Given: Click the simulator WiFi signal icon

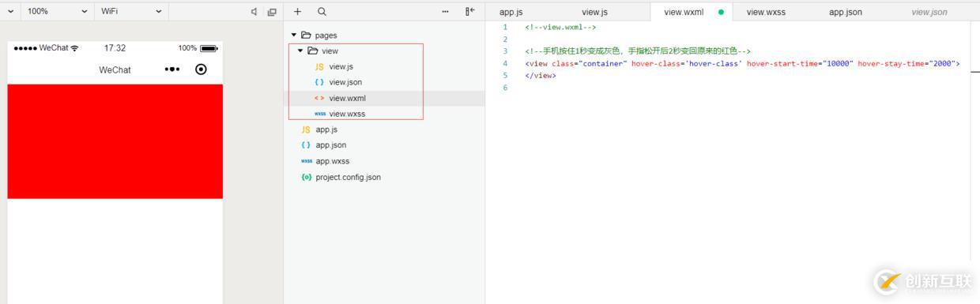Looking at the screenshot, I should pos(75,48).
